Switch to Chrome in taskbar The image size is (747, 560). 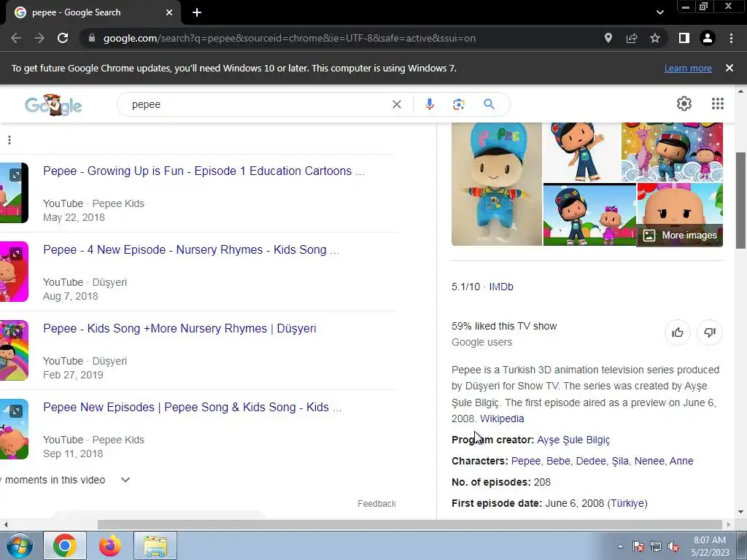click(65, 545)
